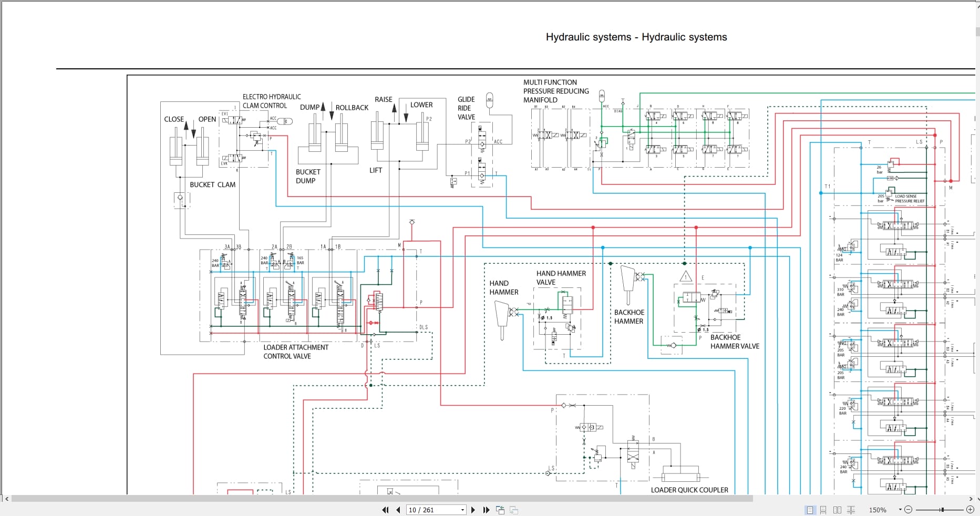Image resolution: width=980 pixels, height=516 pixels.
Task: Click the zoom slider handle
Action: click(942, 510)
